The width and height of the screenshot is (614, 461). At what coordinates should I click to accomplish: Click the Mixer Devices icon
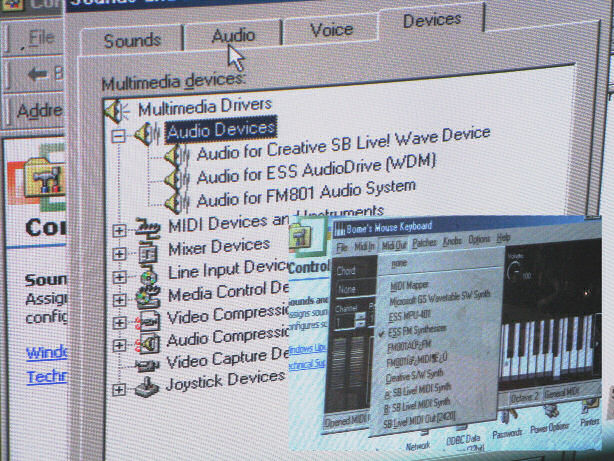click(148, 249)
